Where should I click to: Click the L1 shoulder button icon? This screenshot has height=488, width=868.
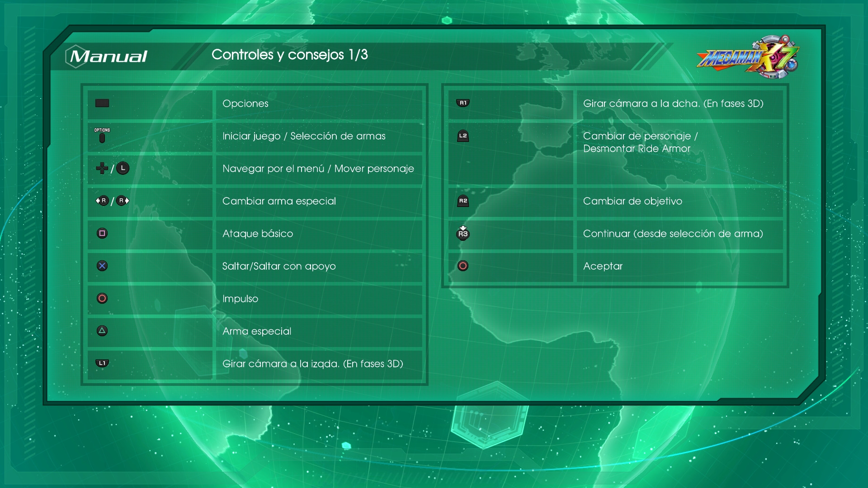[102, 363]
